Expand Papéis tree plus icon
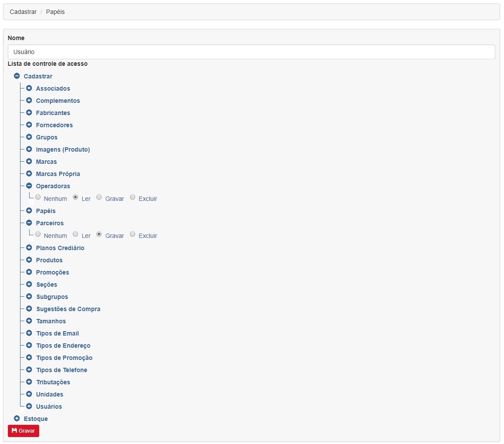This screenshot has width=504, height=444. (x=29, y=211)
